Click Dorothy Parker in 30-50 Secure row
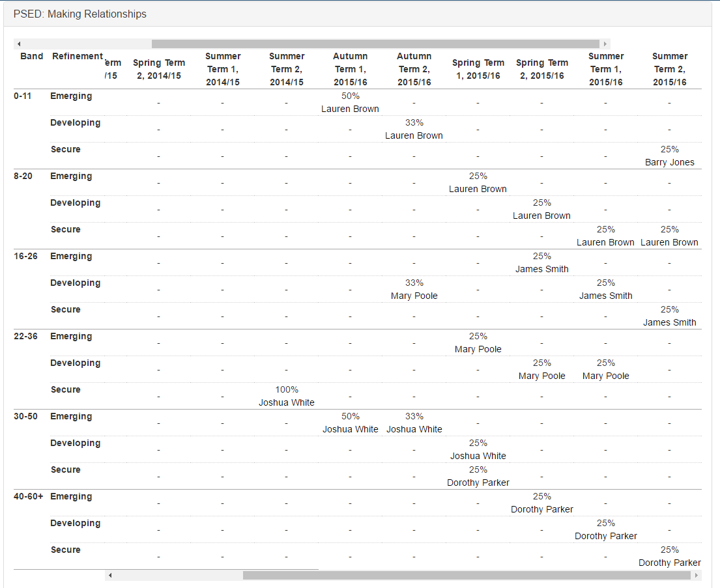 [478, 483]
